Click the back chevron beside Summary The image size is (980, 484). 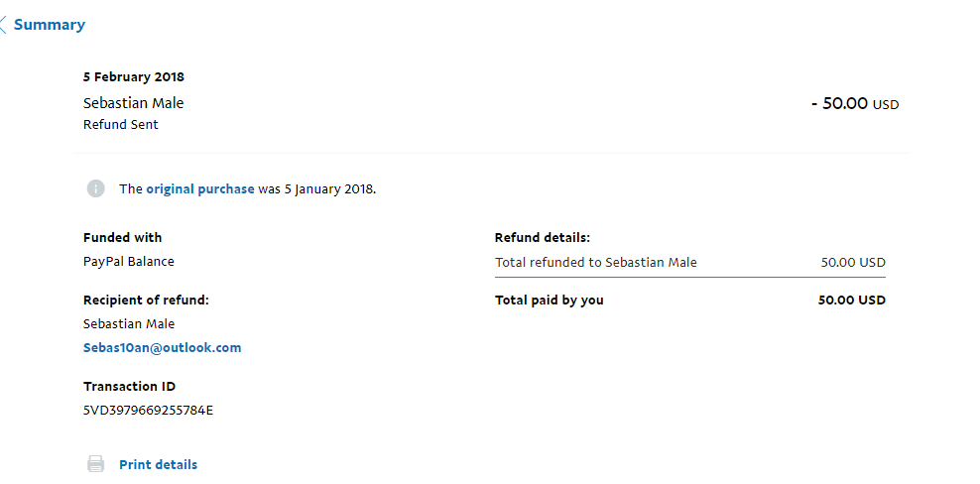click(x=3, y=25)
